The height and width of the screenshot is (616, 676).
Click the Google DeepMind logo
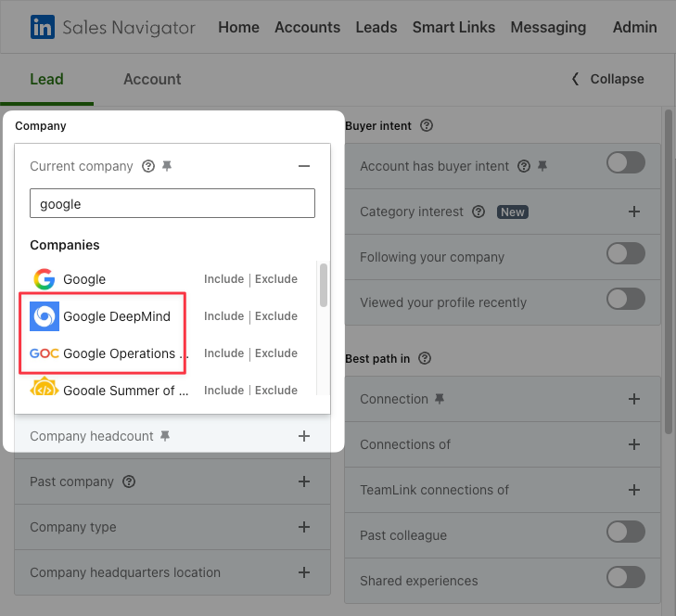pyautogui.click(x=45, y=316)
